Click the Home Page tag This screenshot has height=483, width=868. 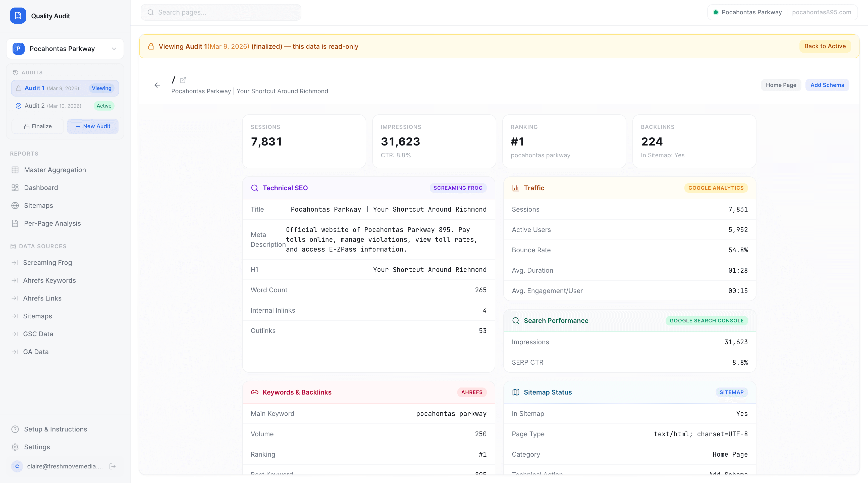[781, 85]
